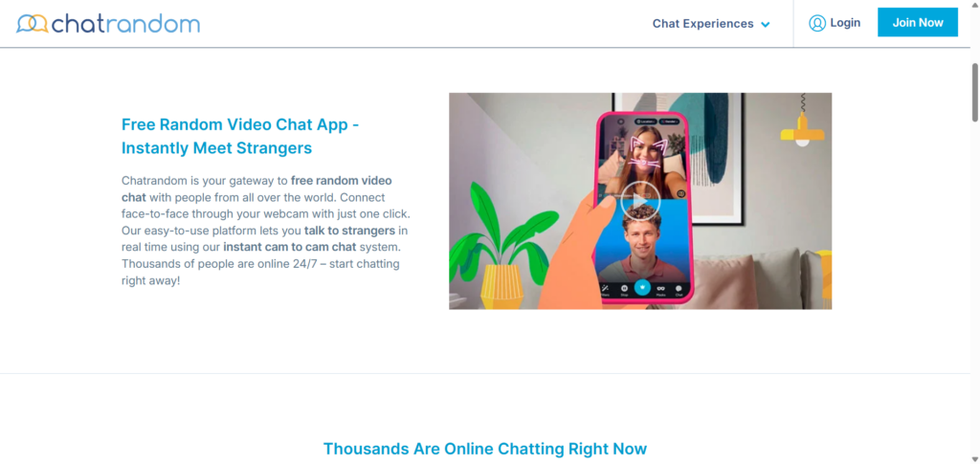Click the Filters wand icon on phone screen
Viewport: 980px width, 464px height.
[605, 288]
